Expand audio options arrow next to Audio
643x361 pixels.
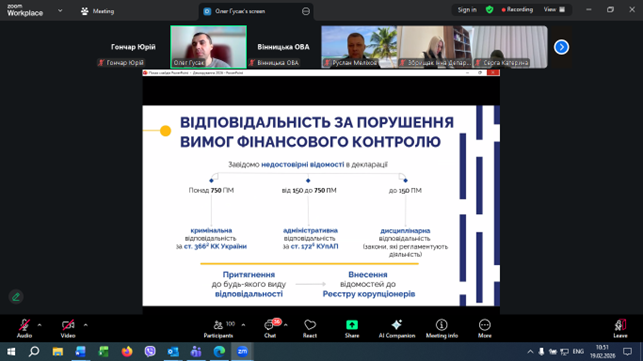click(x=39, y=325)
